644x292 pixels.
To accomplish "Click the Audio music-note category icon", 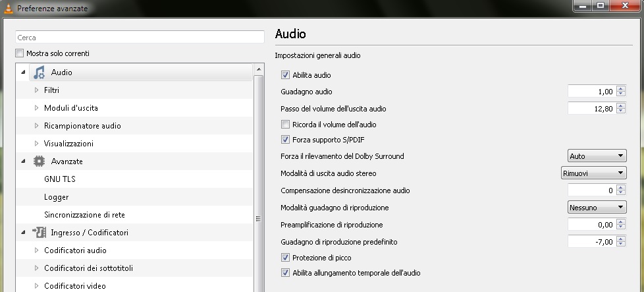I will tap(39, 73).
